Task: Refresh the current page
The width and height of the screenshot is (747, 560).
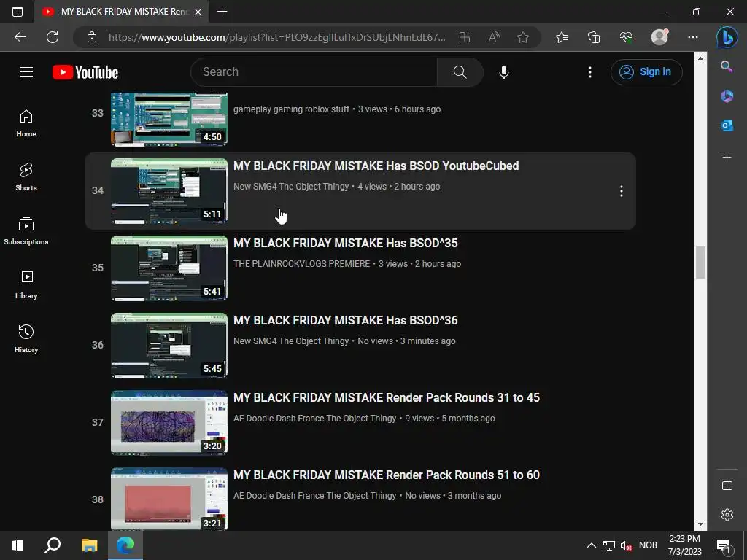Action: click(53, 37)
